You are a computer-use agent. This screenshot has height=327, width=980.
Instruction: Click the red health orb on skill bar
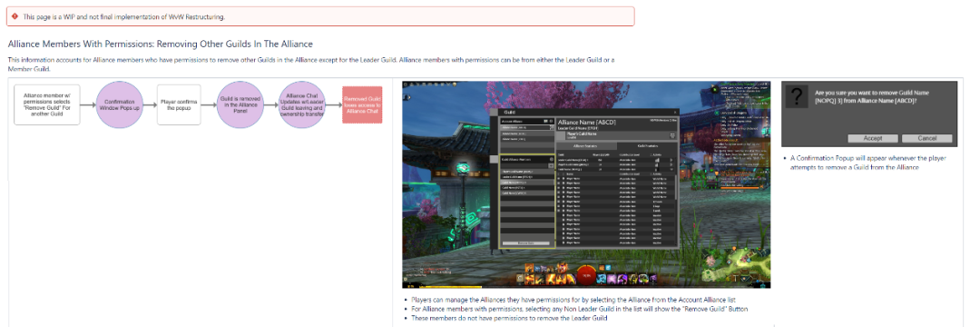[586, 275]
